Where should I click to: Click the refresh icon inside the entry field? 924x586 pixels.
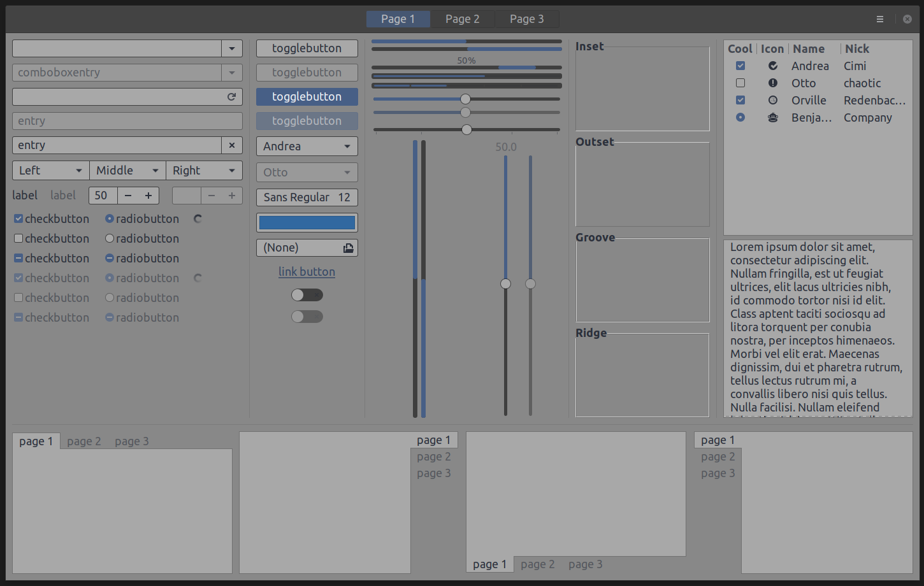pos(231,97)
